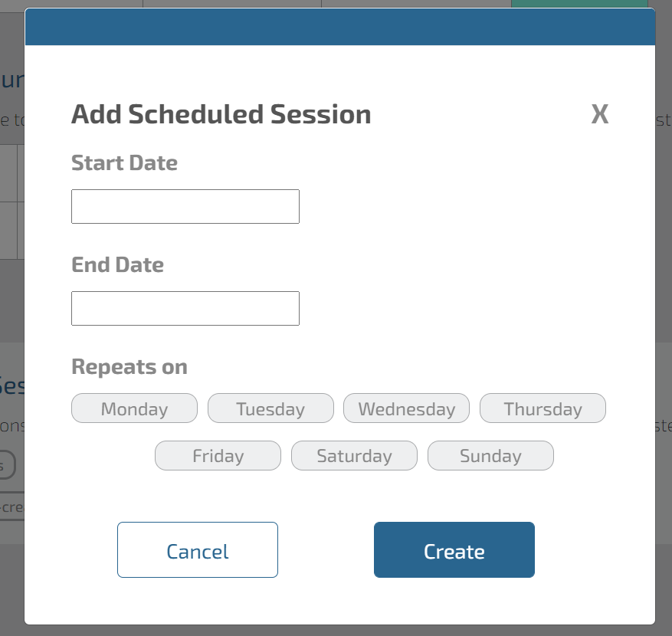Select Wednesday in Repeats on
Viewport: 672px width, 636px height.
406,408
